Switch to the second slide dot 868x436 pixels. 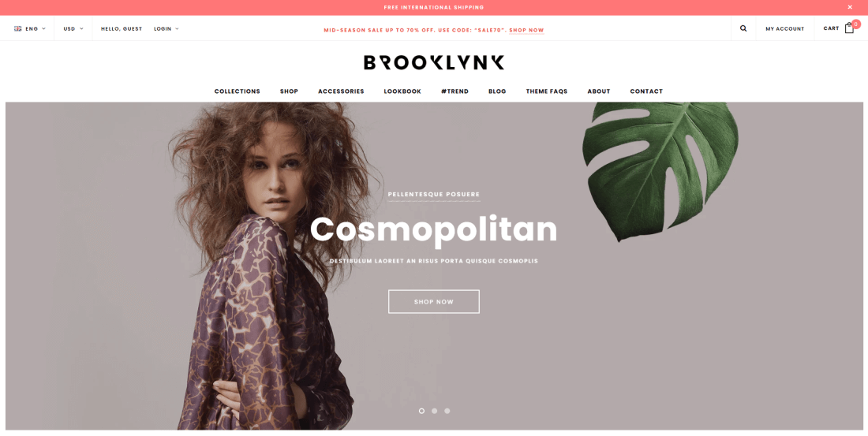pos(434,411)
